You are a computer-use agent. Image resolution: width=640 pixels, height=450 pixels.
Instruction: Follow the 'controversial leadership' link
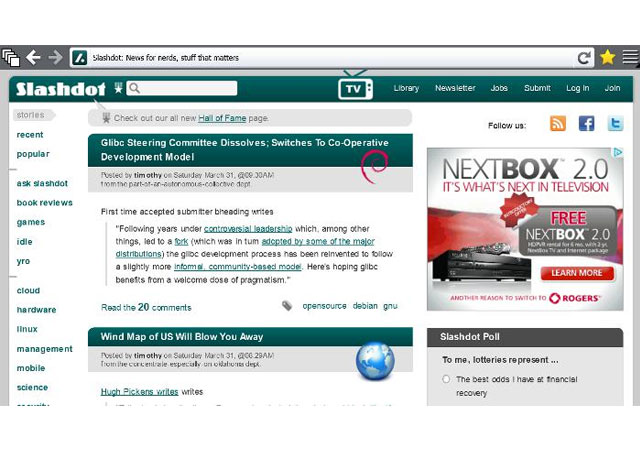tap(248, 229)
